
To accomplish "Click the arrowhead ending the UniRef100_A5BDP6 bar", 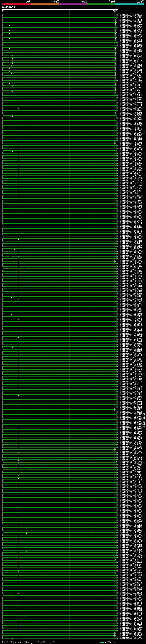I will click(116, 113).
